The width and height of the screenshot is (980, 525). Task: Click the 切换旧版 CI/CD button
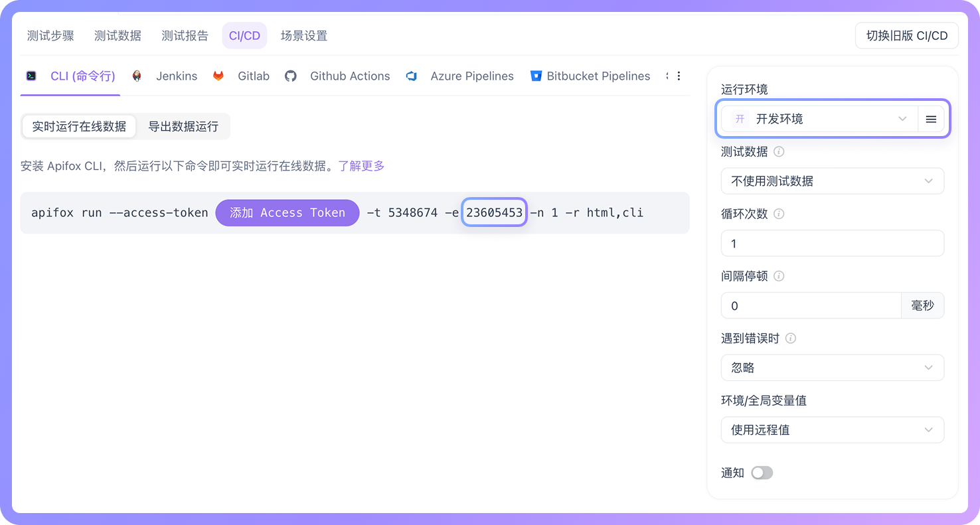pyautogui.click(x=906, y=36)
